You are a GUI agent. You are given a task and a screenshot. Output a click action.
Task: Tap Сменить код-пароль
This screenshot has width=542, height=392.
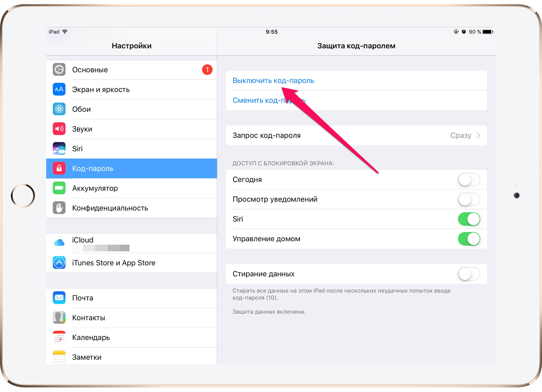click(x=269, y=100)
